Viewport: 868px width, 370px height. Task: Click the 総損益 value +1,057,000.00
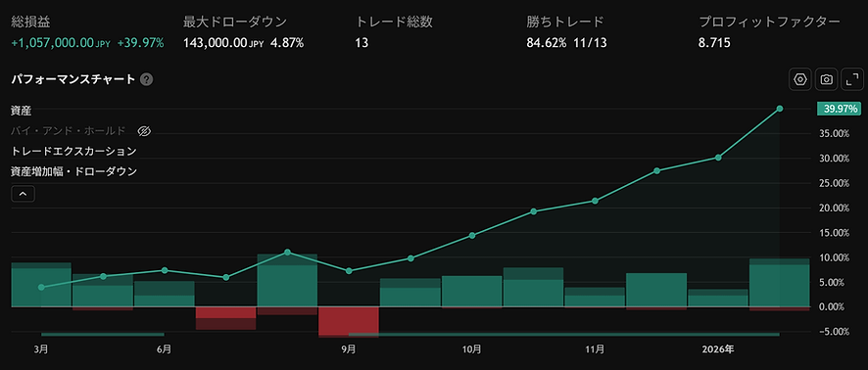tap(53, 43)
